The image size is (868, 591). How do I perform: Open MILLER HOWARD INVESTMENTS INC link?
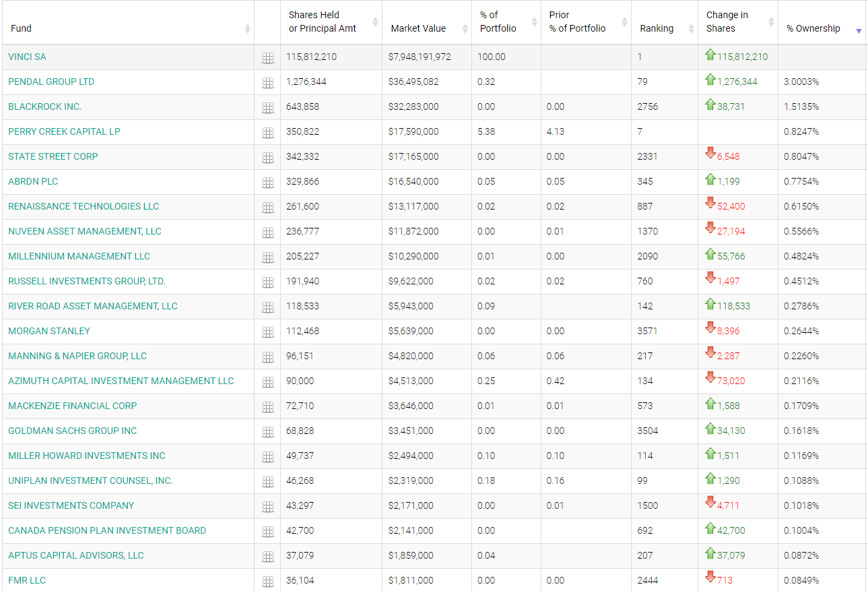click(x=87, y=456)
